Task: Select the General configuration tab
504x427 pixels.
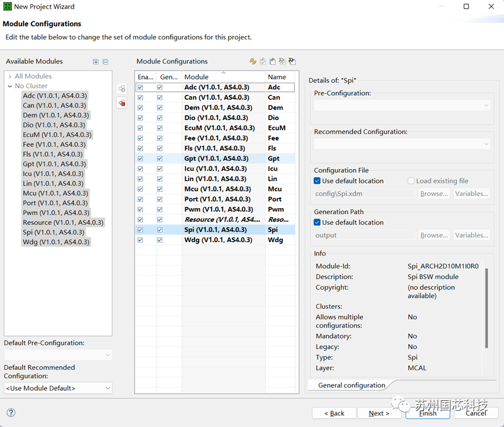Action: pos(351,385)
